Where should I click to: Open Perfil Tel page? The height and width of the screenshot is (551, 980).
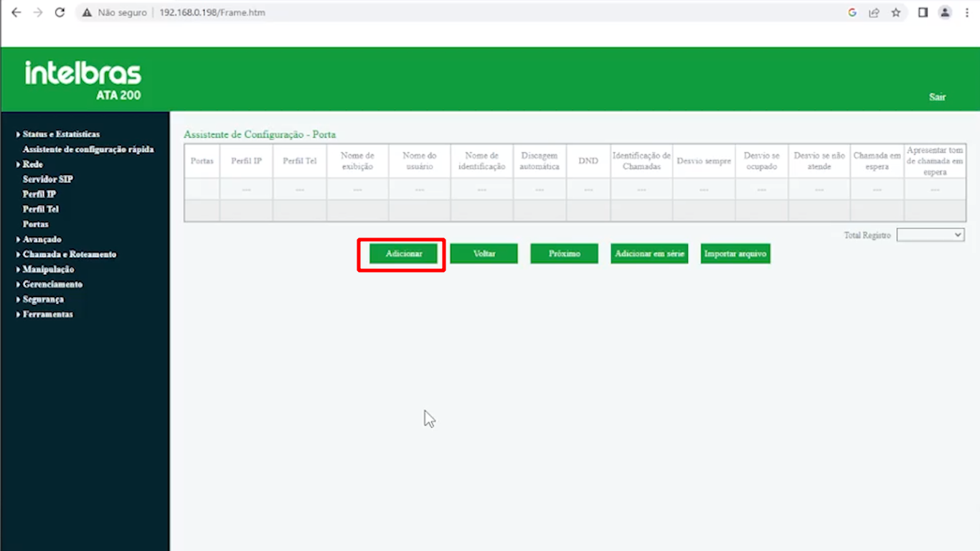pos(41,209)
